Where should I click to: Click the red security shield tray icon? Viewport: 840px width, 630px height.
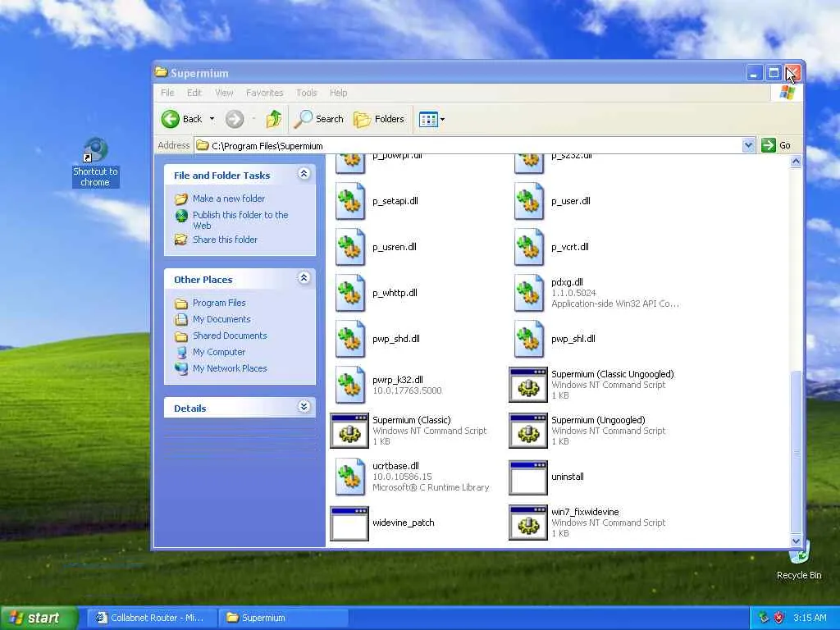click(x=779, y=618)
